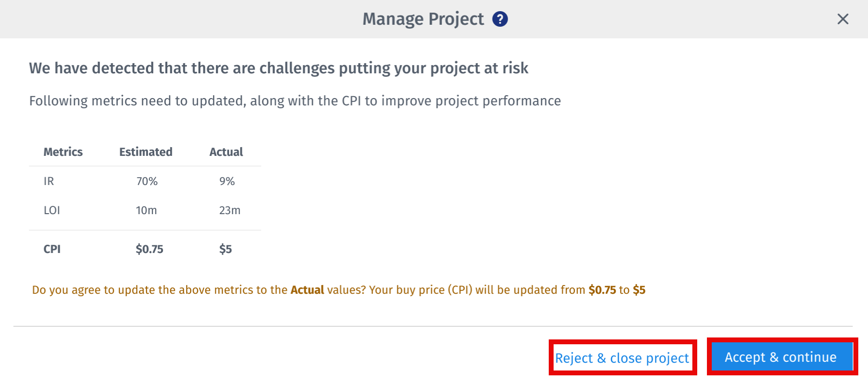Click the Manage Project title

[423, 19]
